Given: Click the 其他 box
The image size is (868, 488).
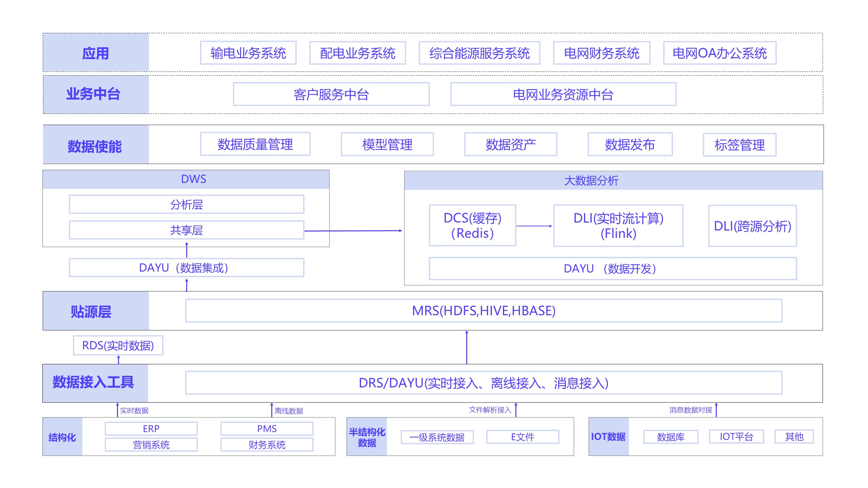Looking at the screenshot, I should tap(794, 436).
